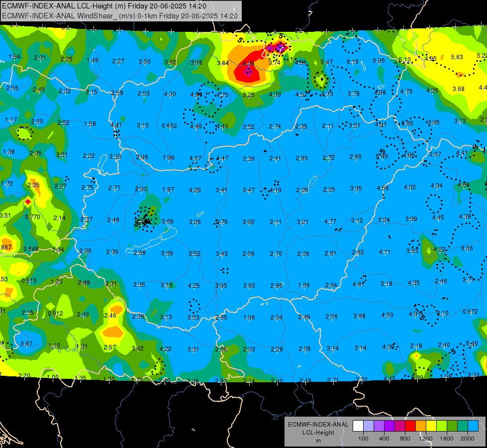Click the wind shear value 4.11

385,252
